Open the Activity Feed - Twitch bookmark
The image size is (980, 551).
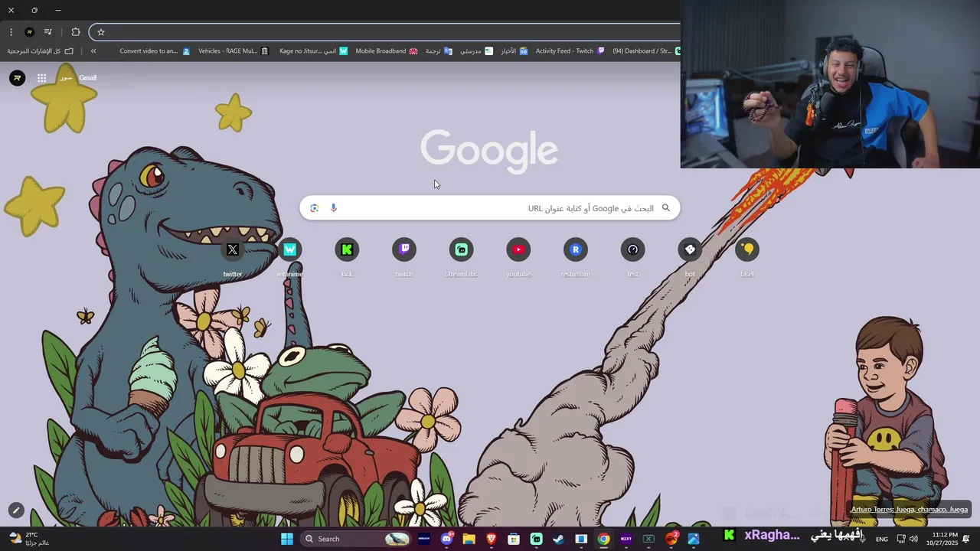[570, 51]
